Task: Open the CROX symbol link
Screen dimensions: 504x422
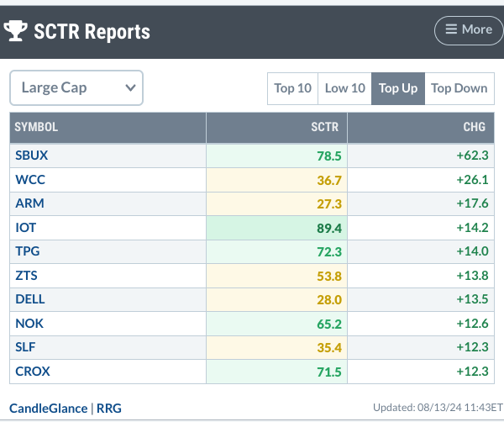Action: [x=33, y=372]
